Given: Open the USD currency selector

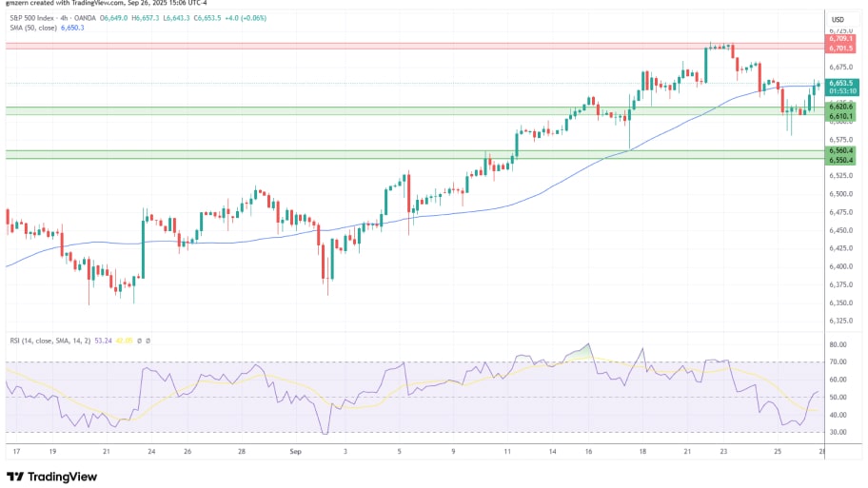Looking at the screenshot, I should click(x=838, y=19).
